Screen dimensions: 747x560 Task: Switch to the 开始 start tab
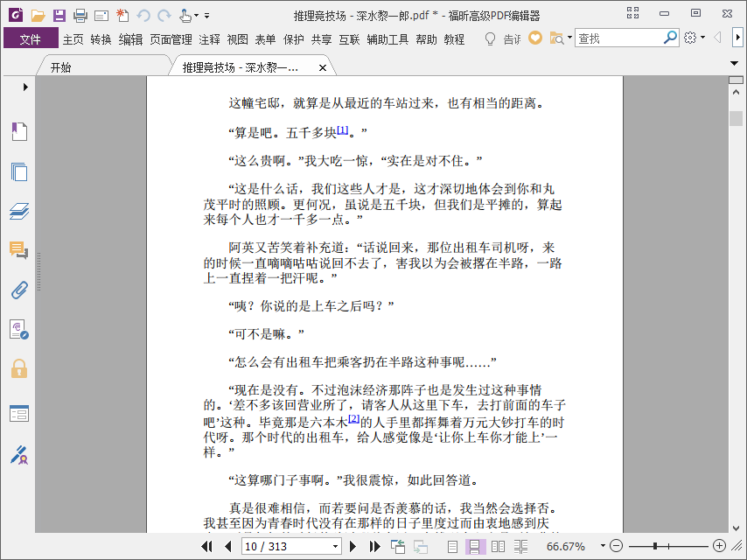coord(61,67)
